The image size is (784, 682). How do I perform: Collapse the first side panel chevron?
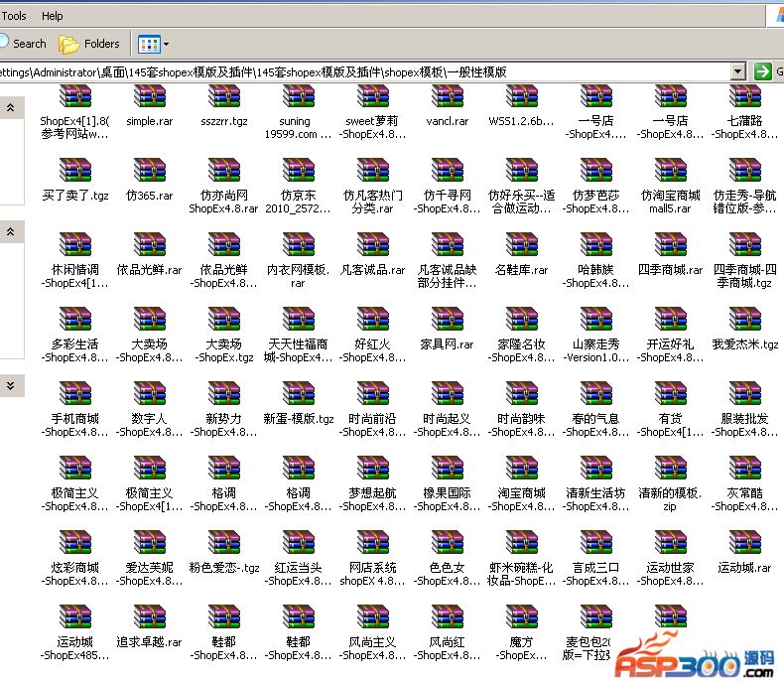(x=11, y=107)
